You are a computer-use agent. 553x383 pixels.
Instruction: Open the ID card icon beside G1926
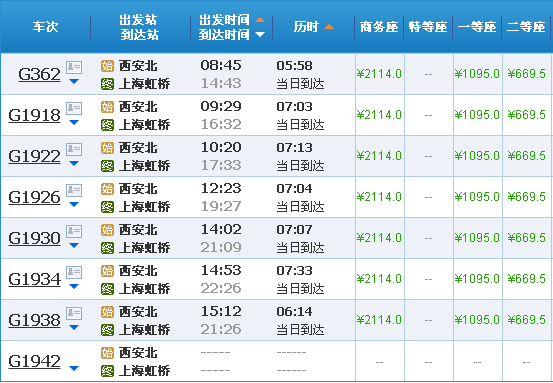tap(74, 190)
